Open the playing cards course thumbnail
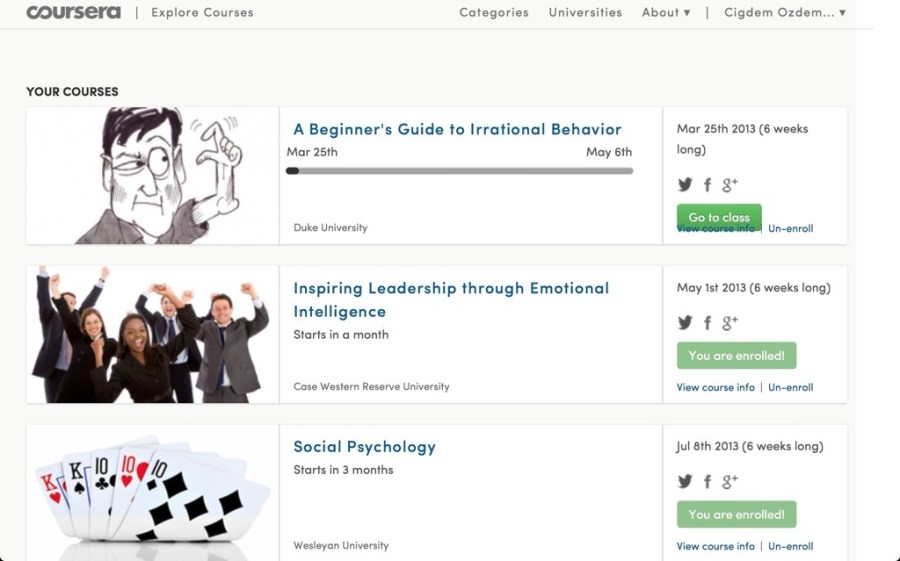The height and width of the screenshot is (561, 900). pos(152,492)
